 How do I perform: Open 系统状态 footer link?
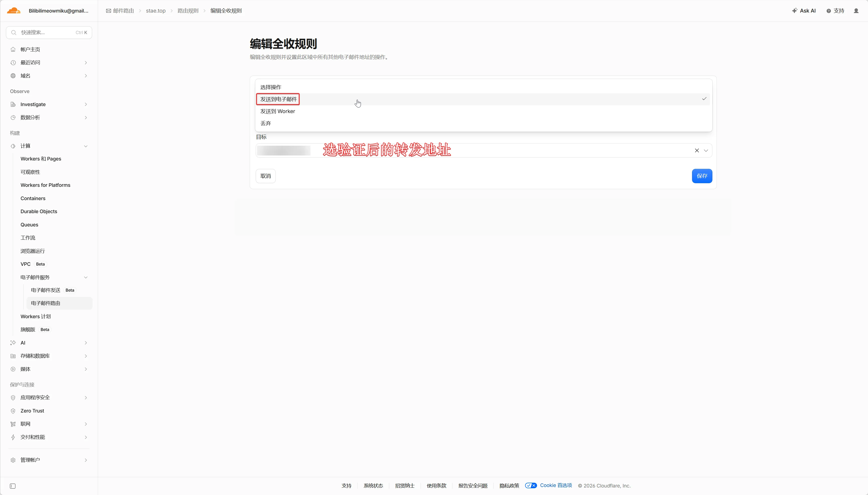pos(373,486)
